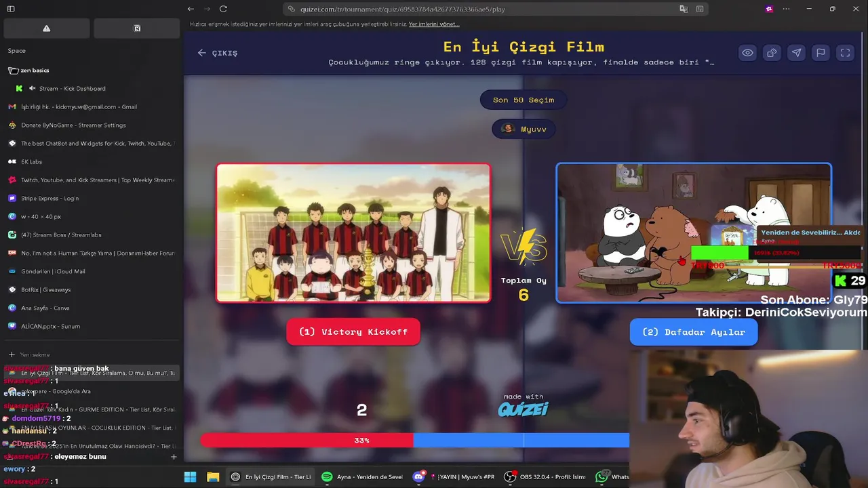Click the paper plane send icon
868x488 pixels.
click(796, 53)
